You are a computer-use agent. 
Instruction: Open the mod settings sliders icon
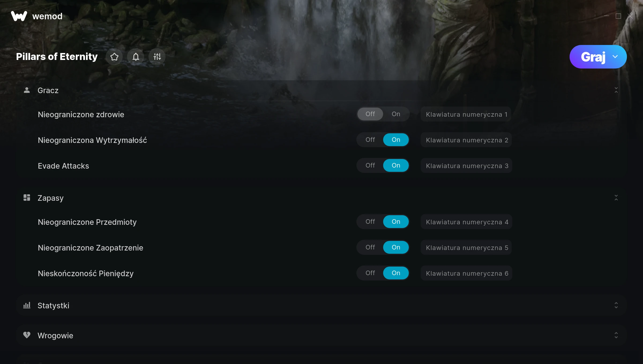(157, 57)
